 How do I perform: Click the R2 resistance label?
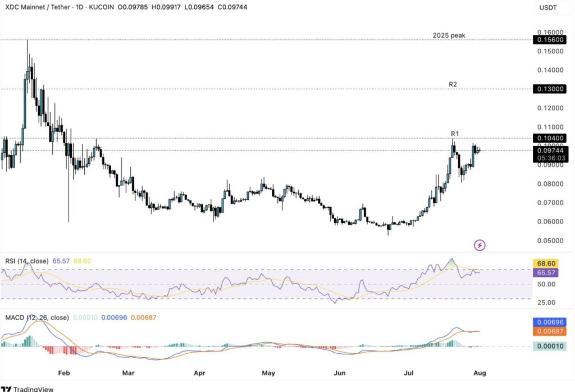[x=453, y=84]
